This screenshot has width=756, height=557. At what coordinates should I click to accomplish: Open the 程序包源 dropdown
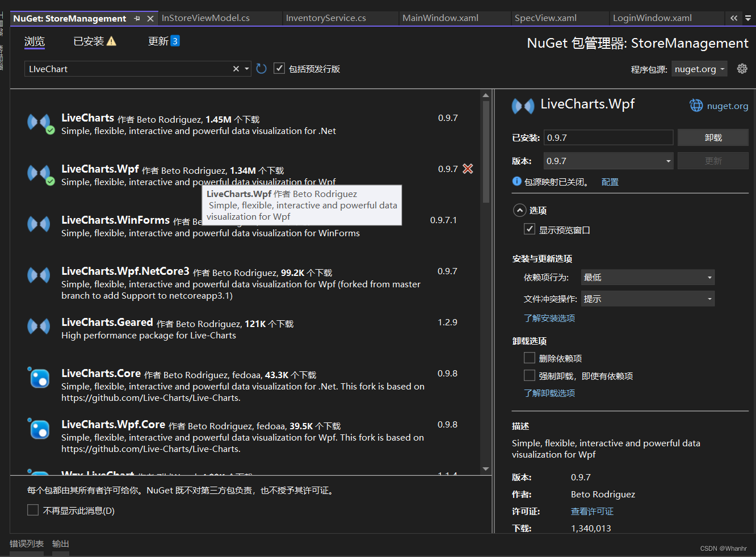click(x=699, y=68)
